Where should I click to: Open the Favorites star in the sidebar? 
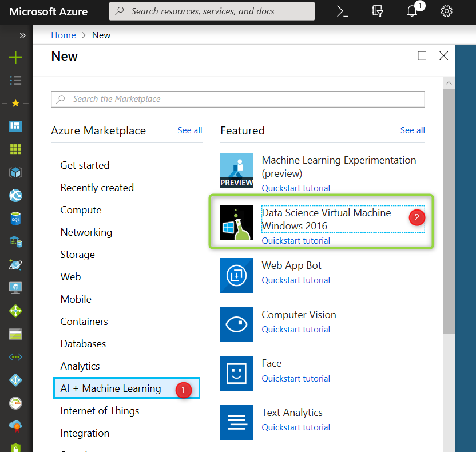[x=15, y=103]
